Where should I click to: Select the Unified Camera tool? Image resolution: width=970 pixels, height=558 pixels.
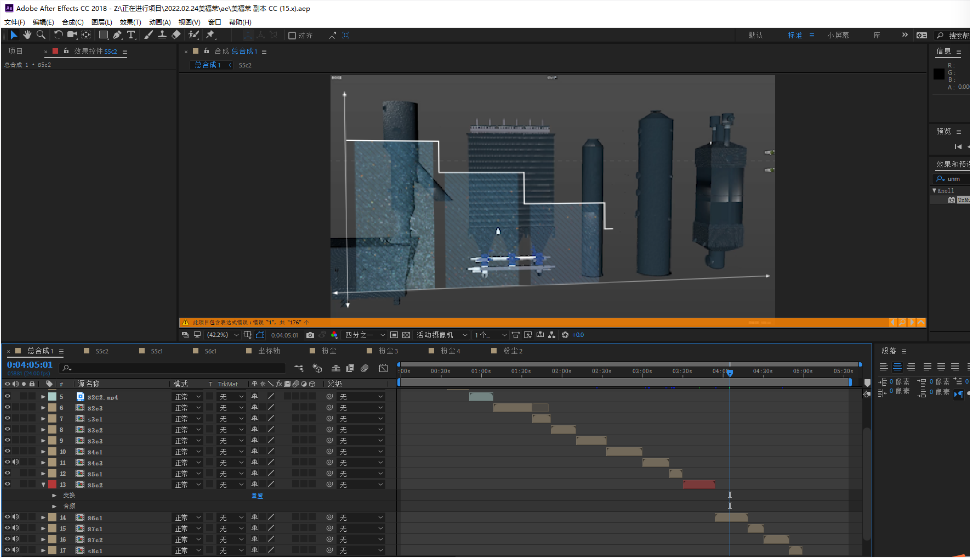click(72, 35)
